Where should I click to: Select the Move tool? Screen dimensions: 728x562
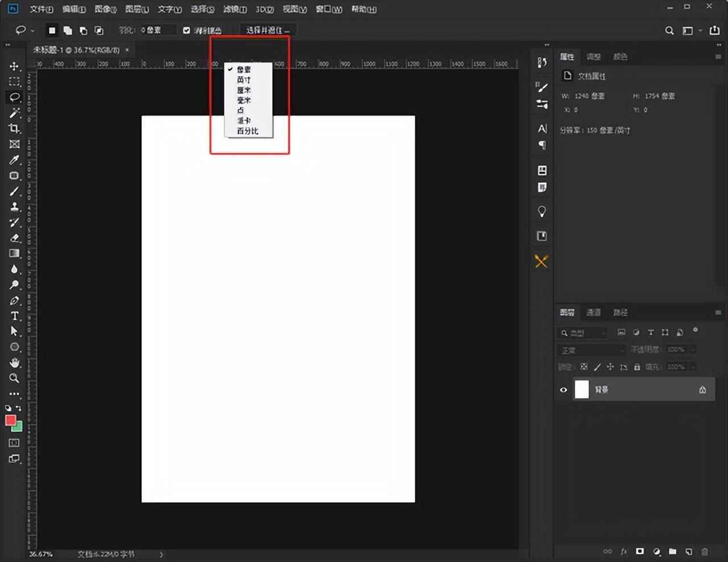pyautogui.click(x=14, y=67)
